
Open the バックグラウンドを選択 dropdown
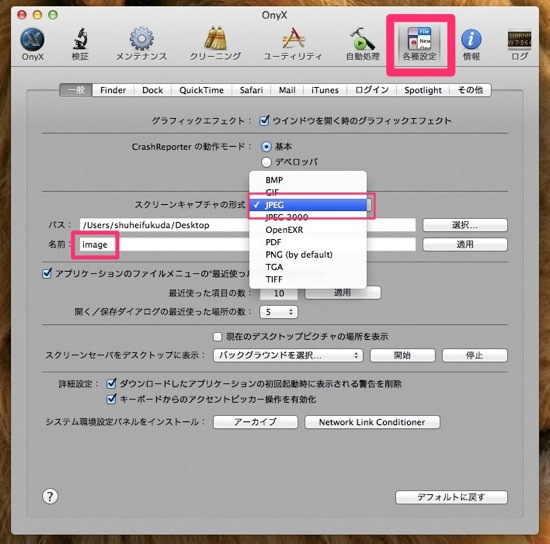coord(288,355)
